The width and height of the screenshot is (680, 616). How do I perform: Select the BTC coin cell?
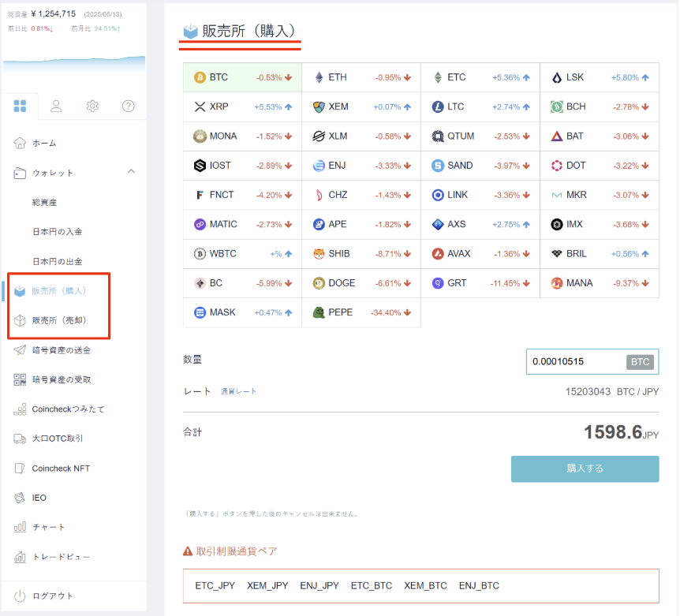point(242,77)
